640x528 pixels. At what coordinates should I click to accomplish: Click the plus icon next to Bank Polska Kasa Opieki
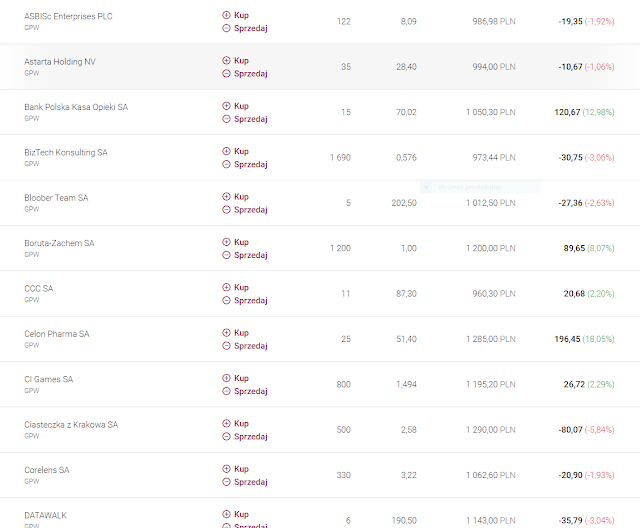[x=227, y=106]
